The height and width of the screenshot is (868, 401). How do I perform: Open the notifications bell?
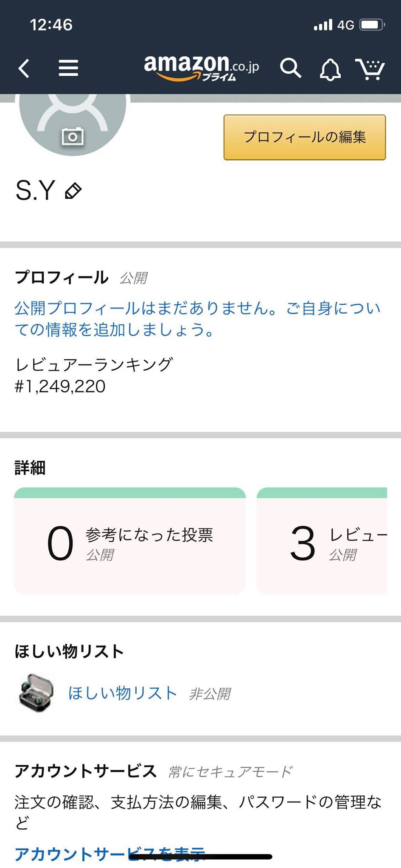(x=330, y=69)
